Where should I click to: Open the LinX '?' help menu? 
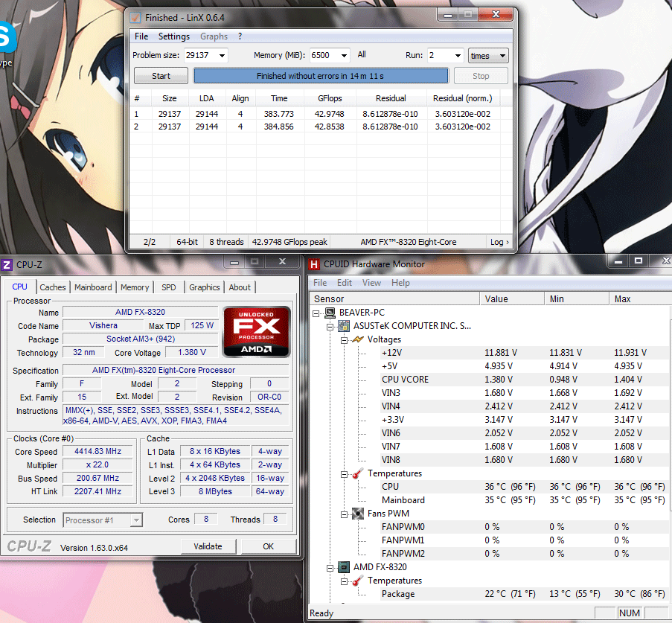(240, 36)
